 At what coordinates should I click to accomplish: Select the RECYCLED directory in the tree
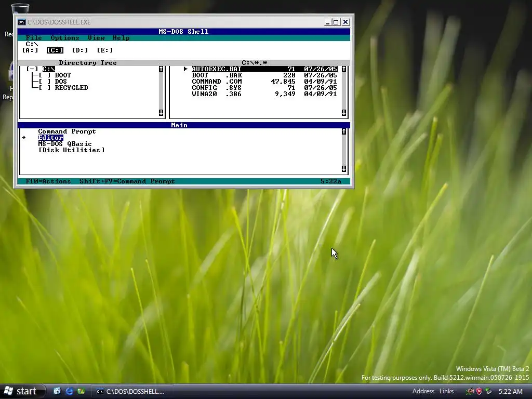click(71, 87)
